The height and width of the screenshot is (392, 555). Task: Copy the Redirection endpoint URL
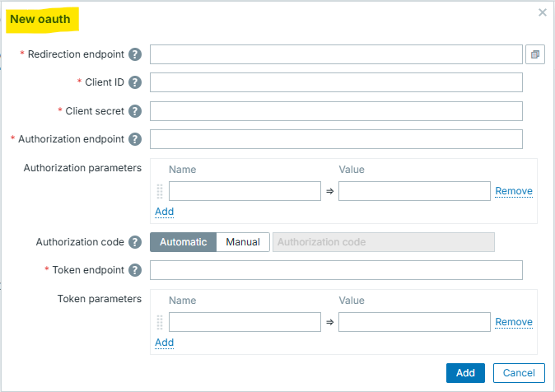[x=535, y=54]
